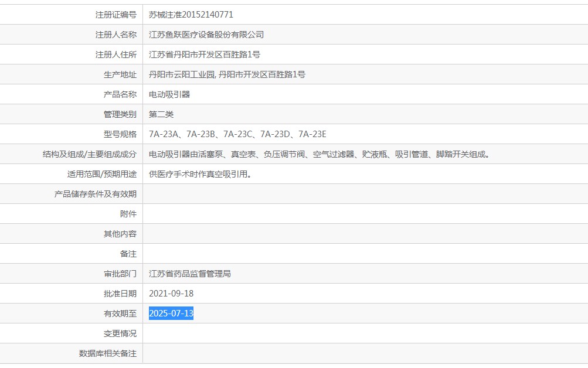Click the 结构及组成/主要组成成分 label
Screen dimensions: 588x368
click(90, 154)
